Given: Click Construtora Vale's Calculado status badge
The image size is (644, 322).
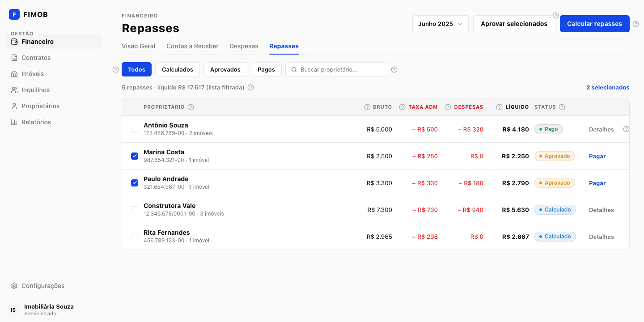Looking at the screenshot, I should coord(555,210).
